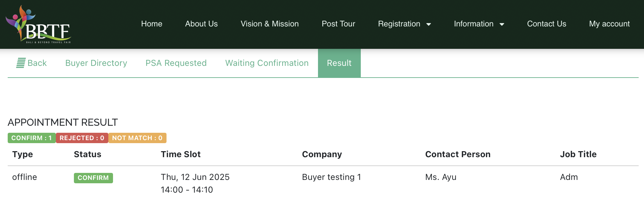
Task: Open the About Us page
Action: tap(201, 24)
